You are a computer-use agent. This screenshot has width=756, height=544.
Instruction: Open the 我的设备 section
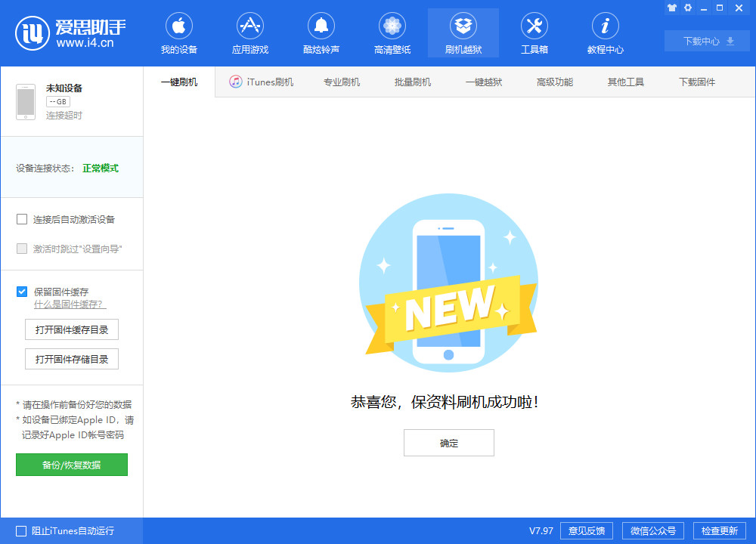pos(178,32)
